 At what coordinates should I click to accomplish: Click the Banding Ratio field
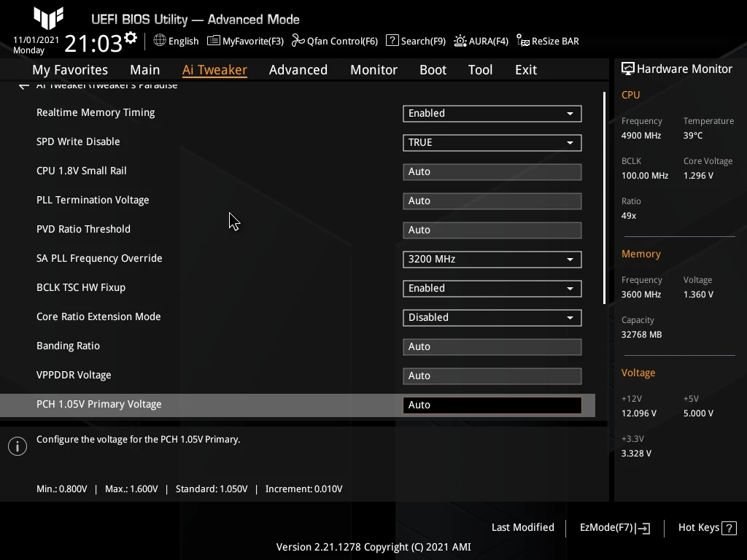492,346
